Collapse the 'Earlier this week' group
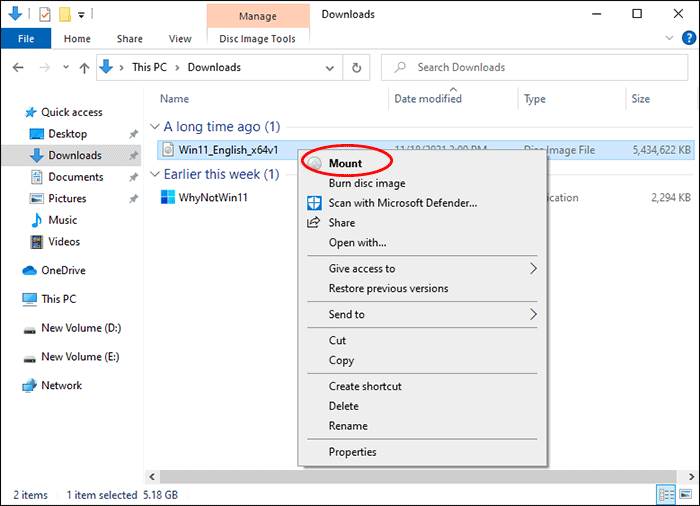The height and width of the screenshot is (506, 700). 155,174
